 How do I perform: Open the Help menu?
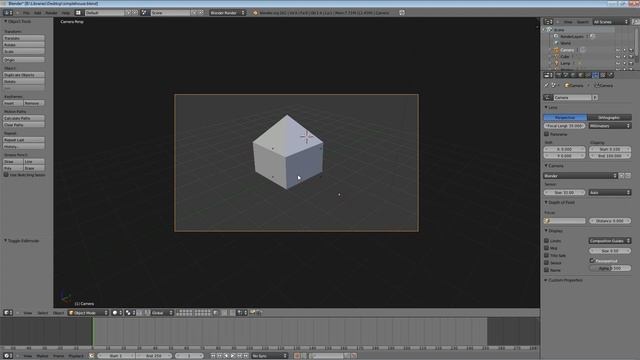coord(65,13)
